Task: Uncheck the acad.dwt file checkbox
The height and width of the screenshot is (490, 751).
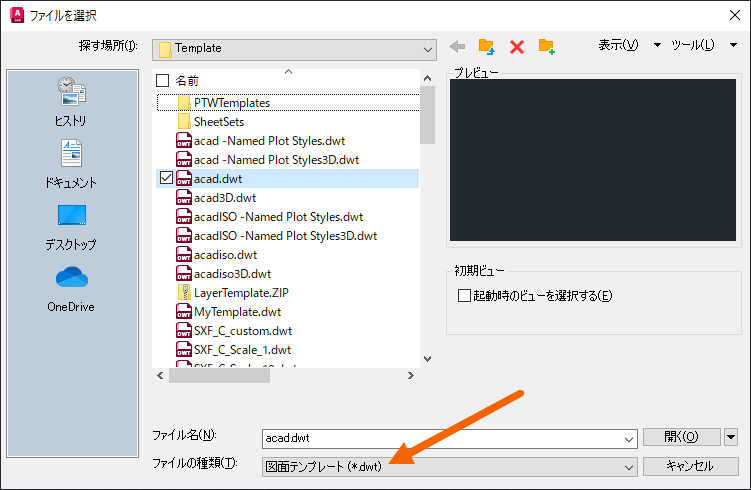Action: [166, 178]
